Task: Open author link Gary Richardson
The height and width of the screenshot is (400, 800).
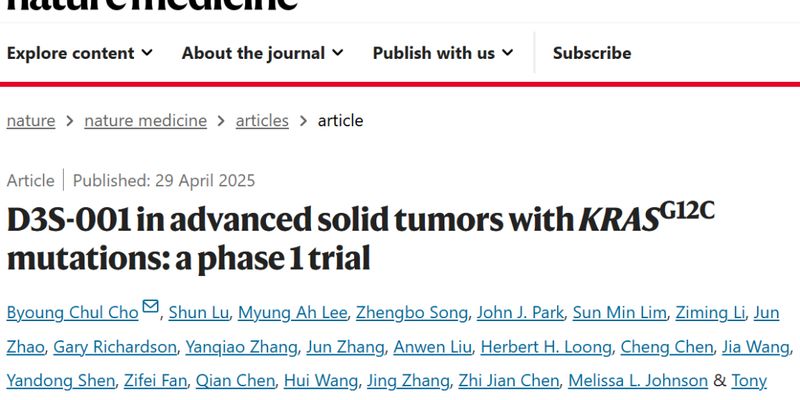Action: pyautogui.click(x=115, y=347)
